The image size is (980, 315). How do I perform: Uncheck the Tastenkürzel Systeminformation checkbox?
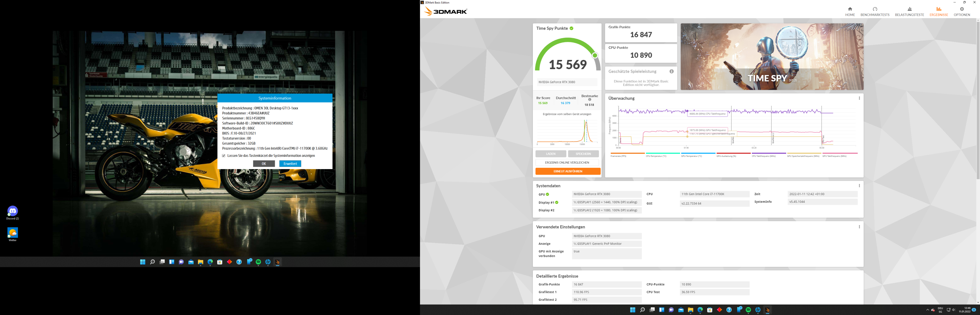pyautogui.click(x=224, y=156)
